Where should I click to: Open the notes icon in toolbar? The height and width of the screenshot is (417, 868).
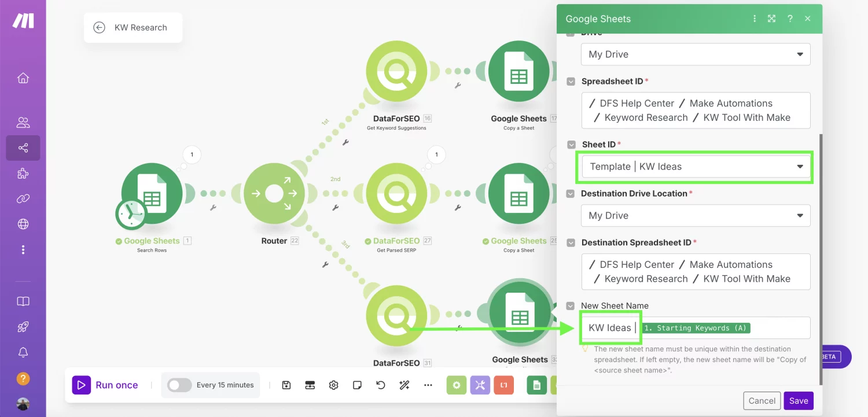pos(357,385)
